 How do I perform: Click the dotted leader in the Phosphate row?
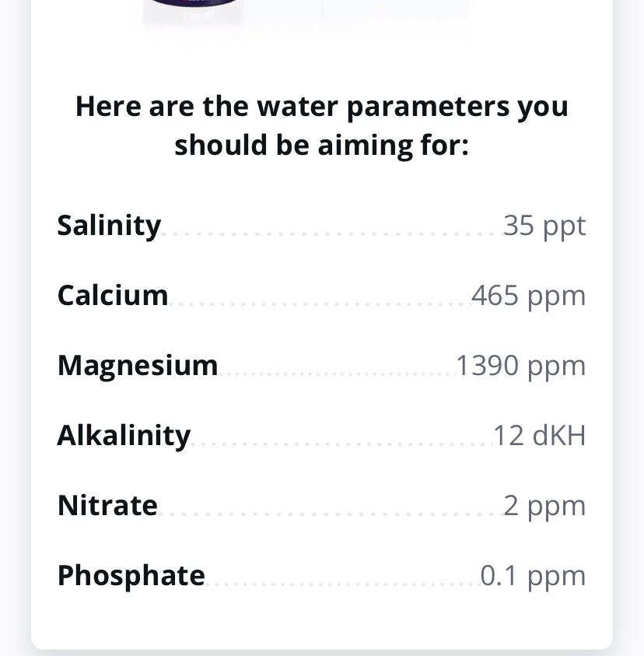click(342, 583)
